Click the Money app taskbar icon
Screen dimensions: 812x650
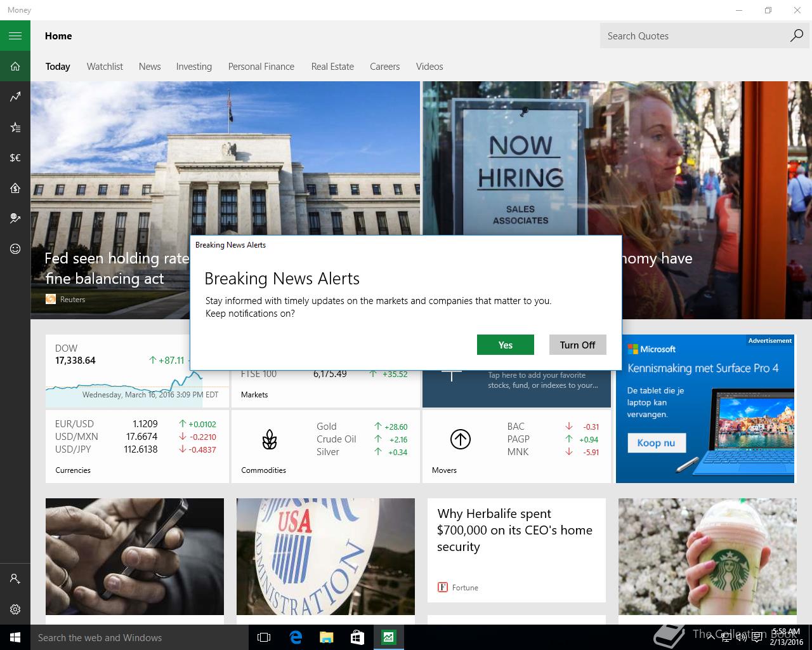388,637
